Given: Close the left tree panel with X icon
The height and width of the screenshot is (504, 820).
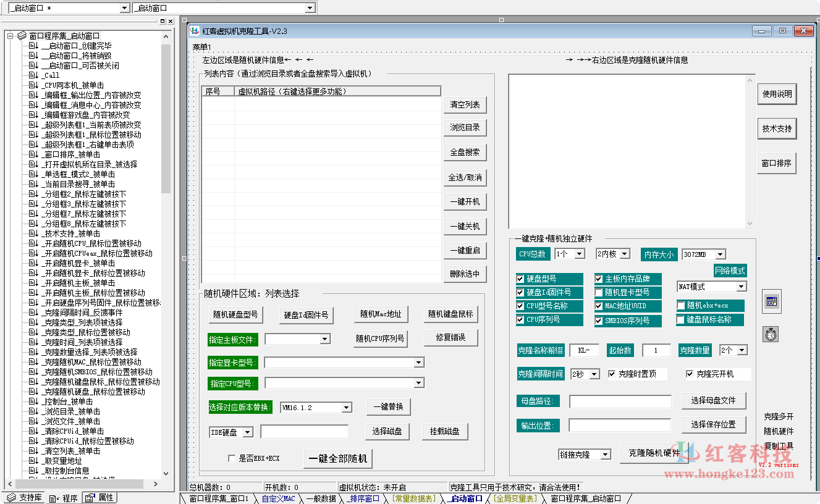Looking at the screenshot, I should pyautogui.click(x=171, y=21).
